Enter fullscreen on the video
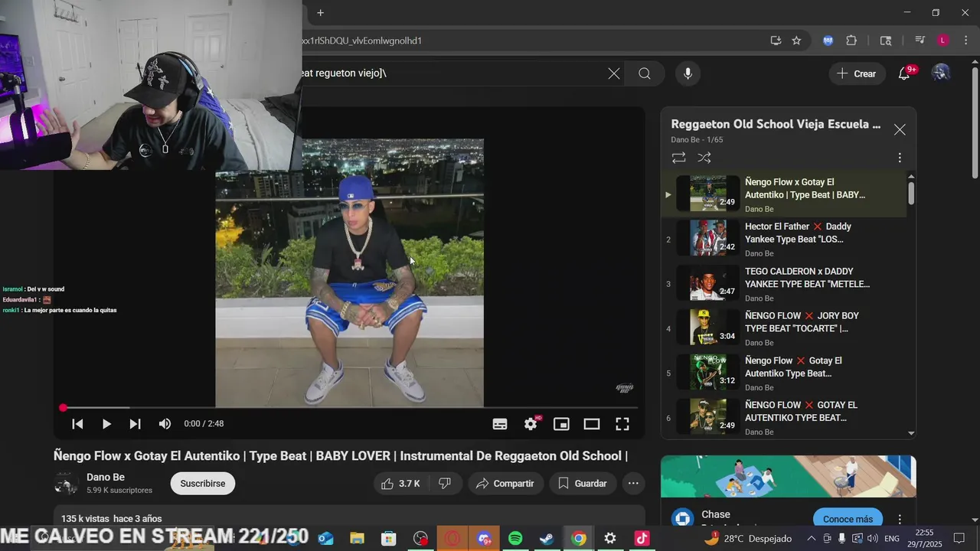 click(x=622, y=424)
